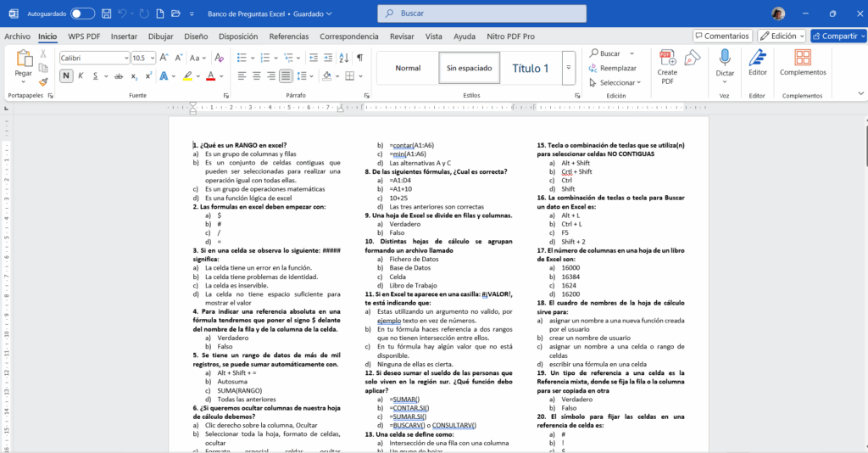Viewport: 868px width, 453px height.
Task: Click the Format Painter brush icon
Action: (43, 81)
